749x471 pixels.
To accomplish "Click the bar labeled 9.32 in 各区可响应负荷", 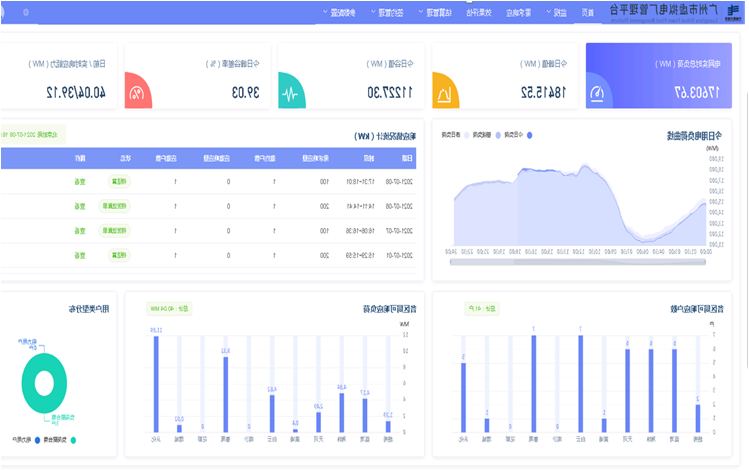I will (x=225, y=395).
